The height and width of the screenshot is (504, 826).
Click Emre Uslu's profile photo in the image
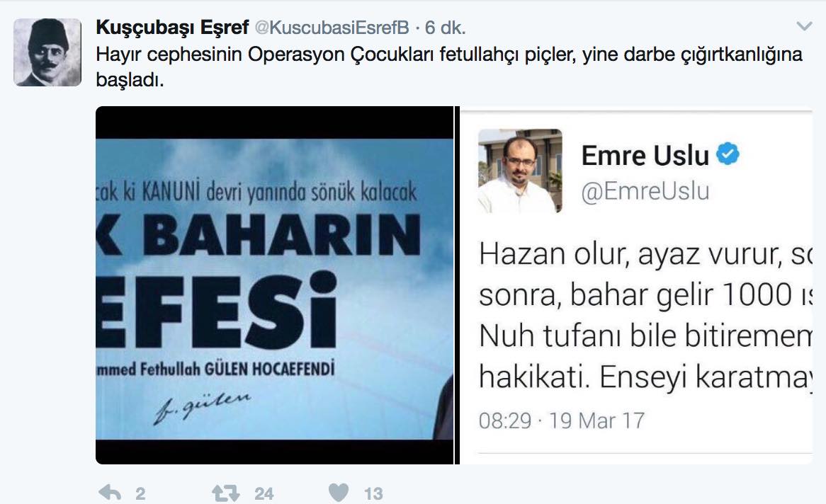pos(520,171)
